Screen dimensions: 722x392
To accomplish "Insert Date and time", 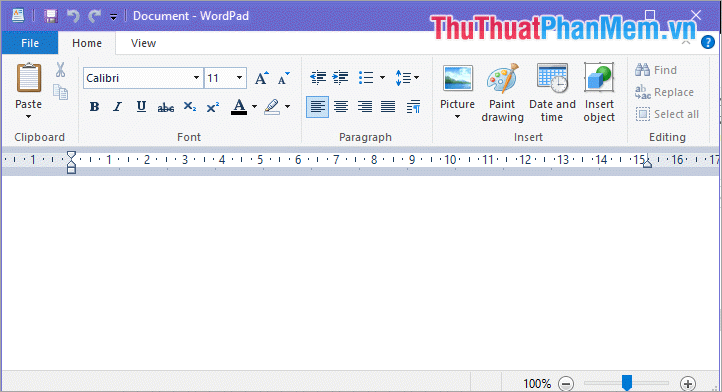I will point(552,93).
